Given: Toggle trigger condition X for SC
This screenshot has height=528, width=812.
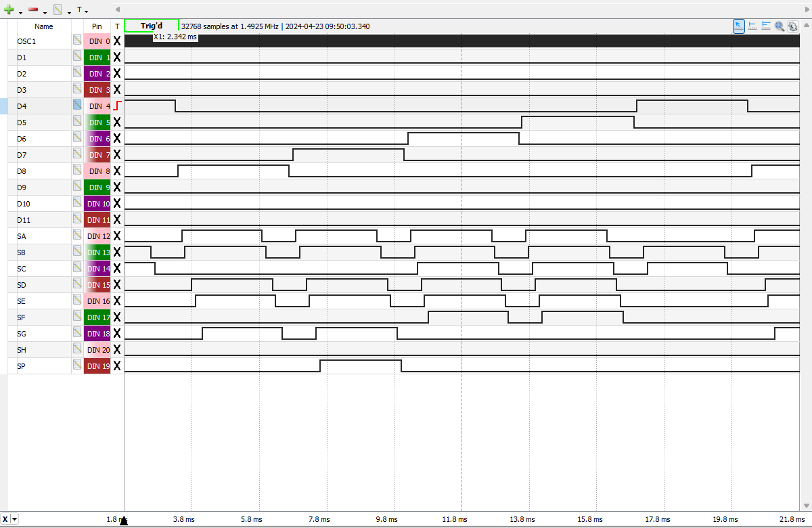Looking at the screenshot, I should (117, 268).
